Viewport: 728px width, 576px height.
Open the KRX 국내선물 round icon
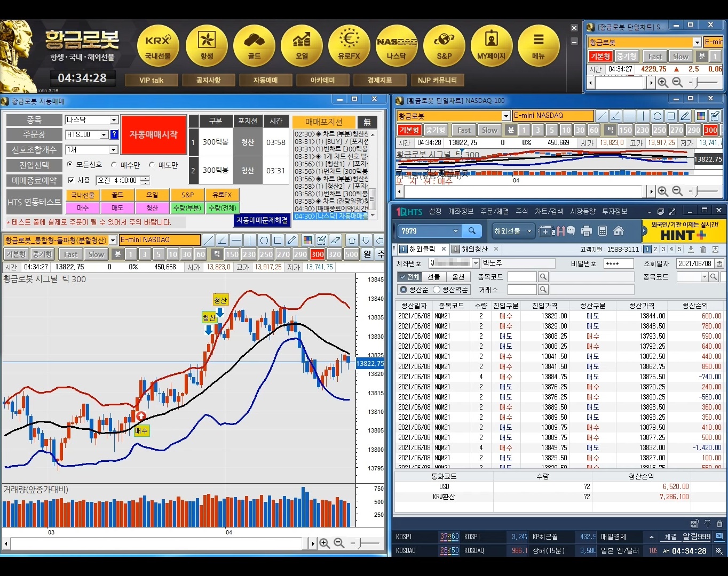click(x=159, y=46)
